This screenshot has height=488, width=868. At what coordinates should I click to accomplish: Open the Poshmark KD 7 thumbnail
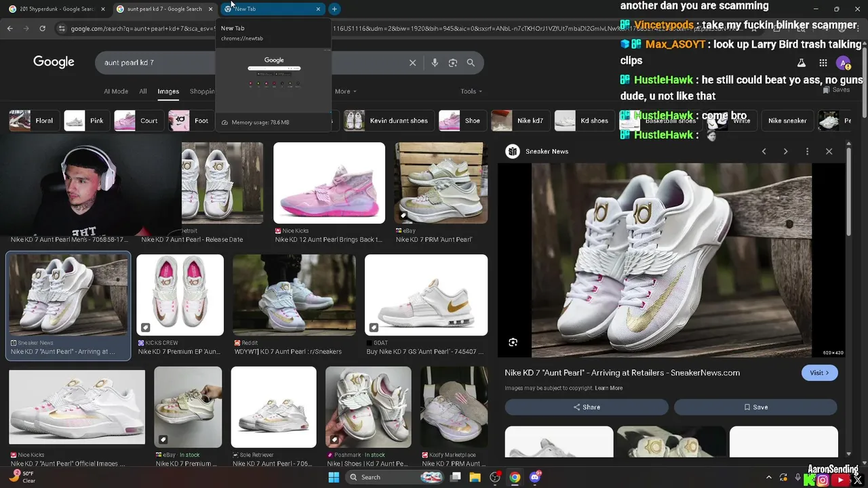click(368, 407)
